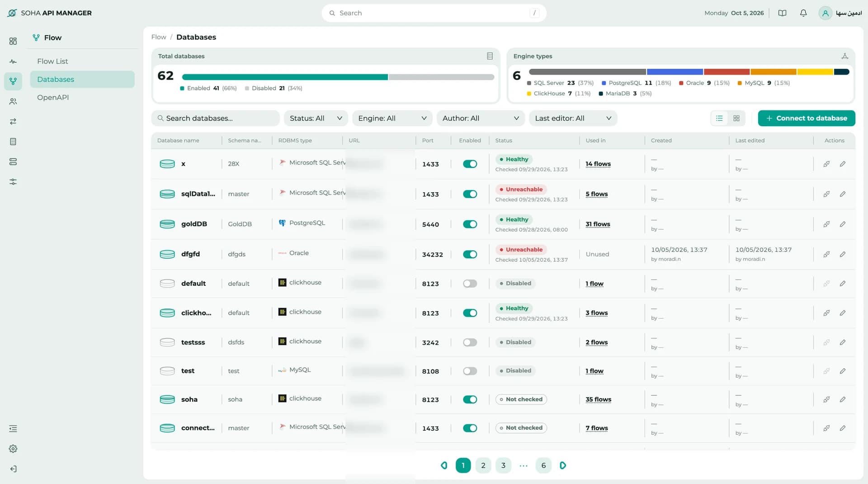
Task: Toggle dfgfd enabled switch
Action: (x=470, y=255)
